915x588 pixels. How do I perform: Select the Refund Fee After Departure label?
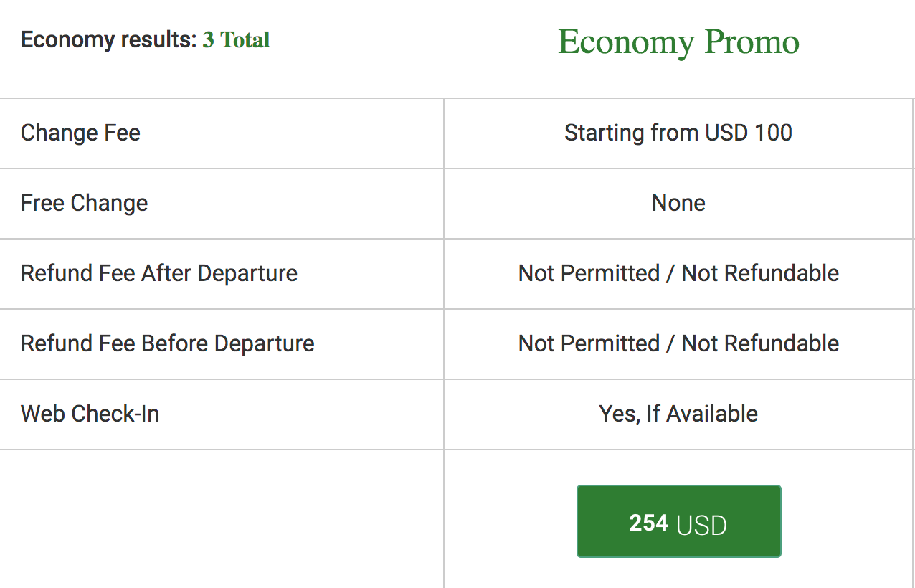158,273
